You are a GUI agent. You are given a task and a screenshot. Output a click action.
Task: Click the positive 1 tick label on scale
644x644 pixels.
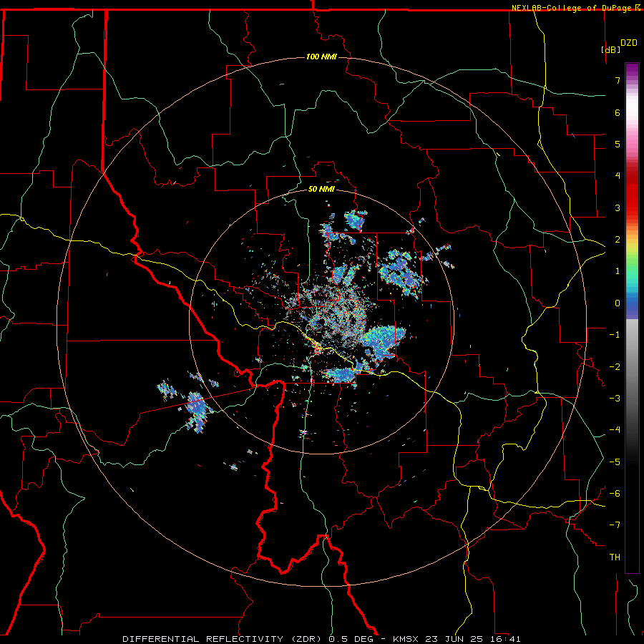pyautogui.click(x=618, y=271)
